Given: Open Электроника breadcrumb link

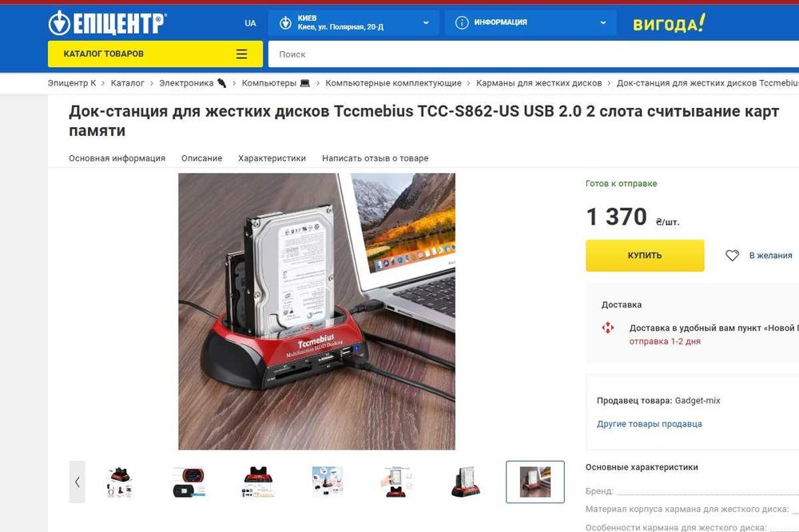Looking at the screenshot, I should [x=186, y=83].
